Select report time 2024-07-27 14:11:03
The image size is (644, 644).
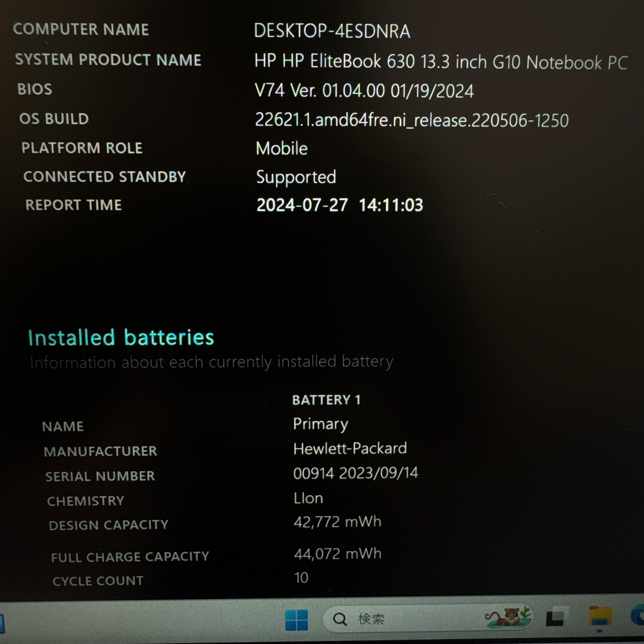(x=340, y=205)
